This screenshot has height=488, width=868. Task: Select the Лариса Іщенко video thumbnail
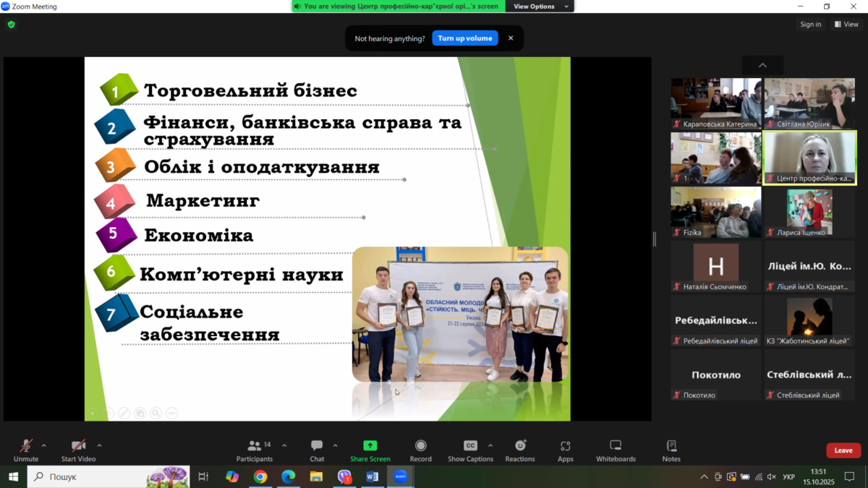pyautogui.click(x=809, y=212)
